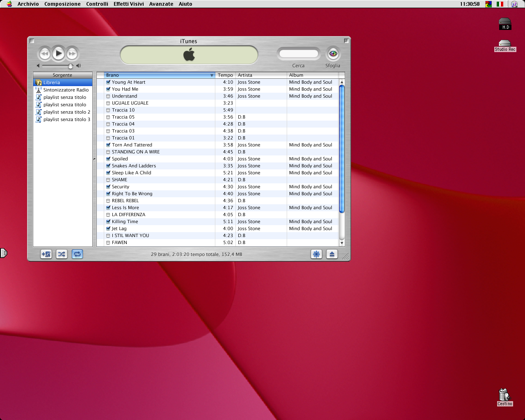Check the STANDING ON A WIRE checkbox
The width and height of the screenshot is (525, 420).
click(x=108, y=152)
